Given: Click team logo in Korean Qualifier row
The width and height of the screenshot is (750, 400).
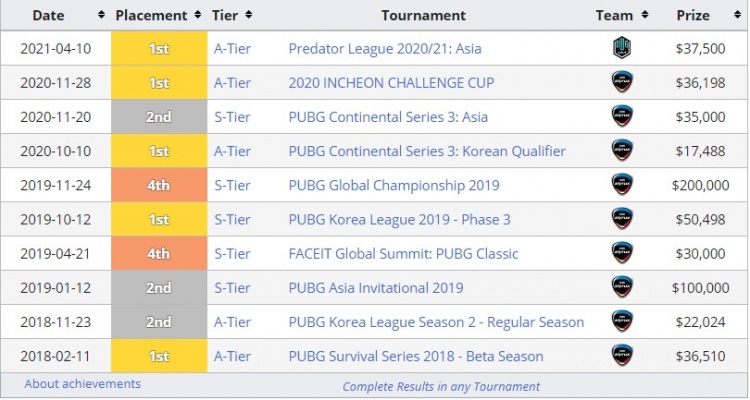Looking at the screenshot, I should (x=621, y=150).
